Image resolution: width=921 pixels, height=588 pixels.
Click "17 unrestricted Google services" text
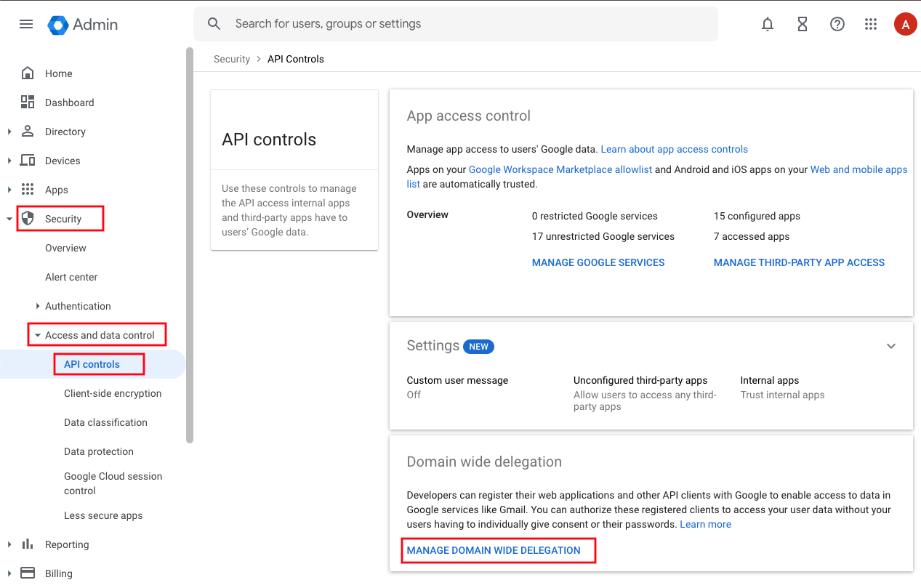[603, 236]
